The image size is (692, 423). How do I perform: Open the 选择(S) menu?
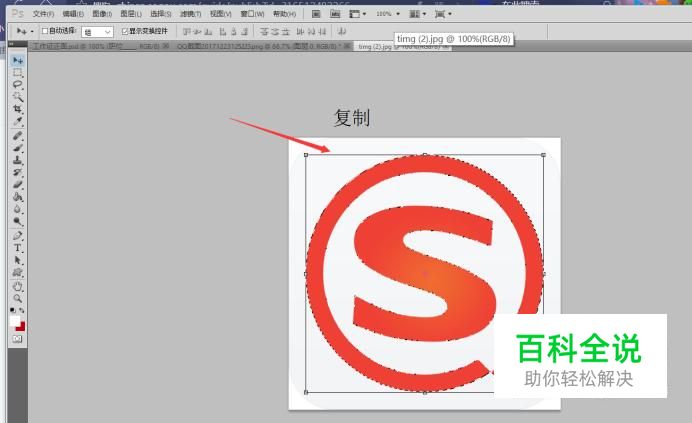pyautogui.click(x=161, y=14)
